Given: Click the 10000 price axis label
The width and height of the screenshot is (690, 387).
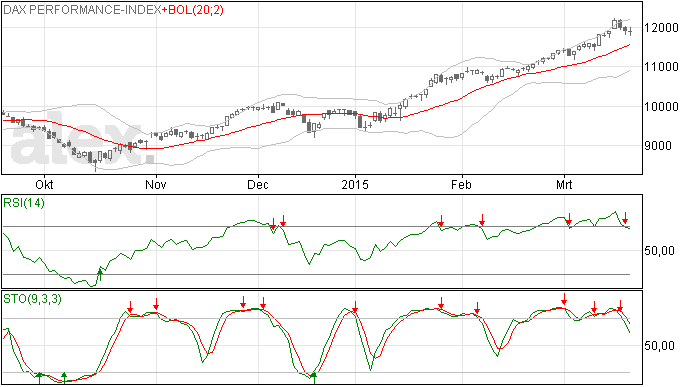Looking at the screenshot, I should click(x=661, y=107).
